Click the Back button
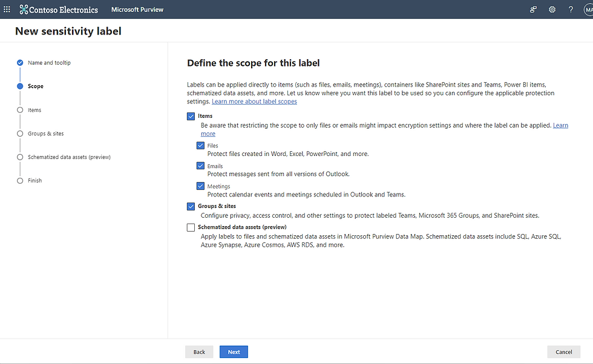The height and width of the screenshot is (364, 593). click(199, 352)
